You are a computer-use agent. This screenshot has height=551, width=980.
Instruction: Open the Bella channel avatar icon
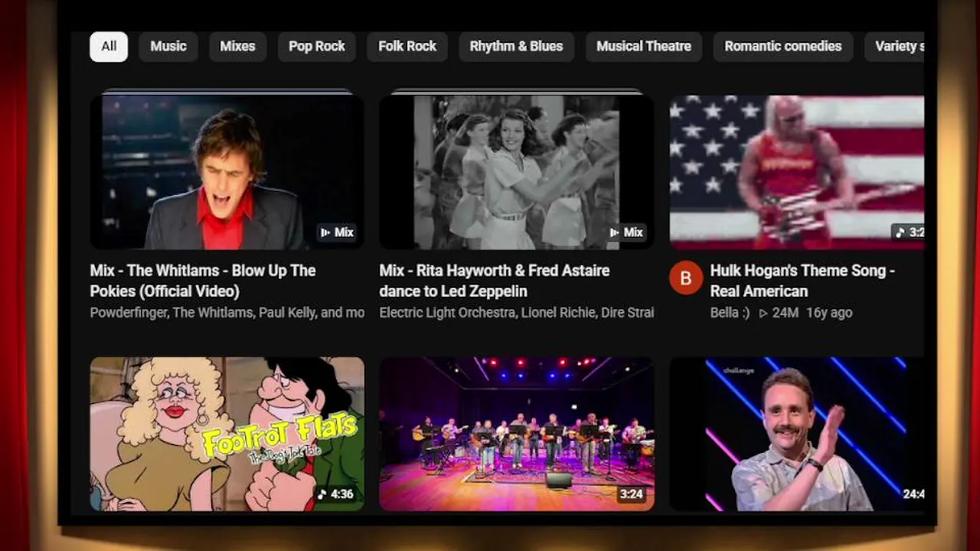686,278
